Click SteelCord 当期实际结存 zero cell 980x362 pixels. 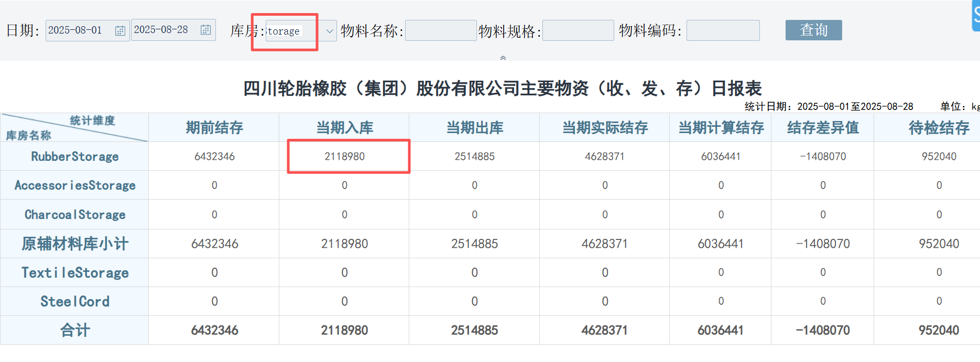point(605,301)
